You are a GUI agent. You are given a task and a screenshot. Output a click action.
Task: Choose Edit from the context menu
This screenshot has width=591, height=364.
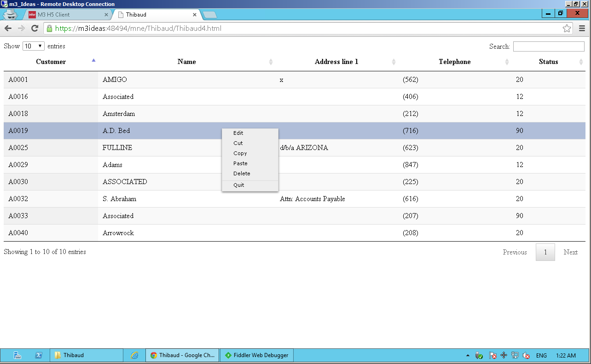coord(238,133)
